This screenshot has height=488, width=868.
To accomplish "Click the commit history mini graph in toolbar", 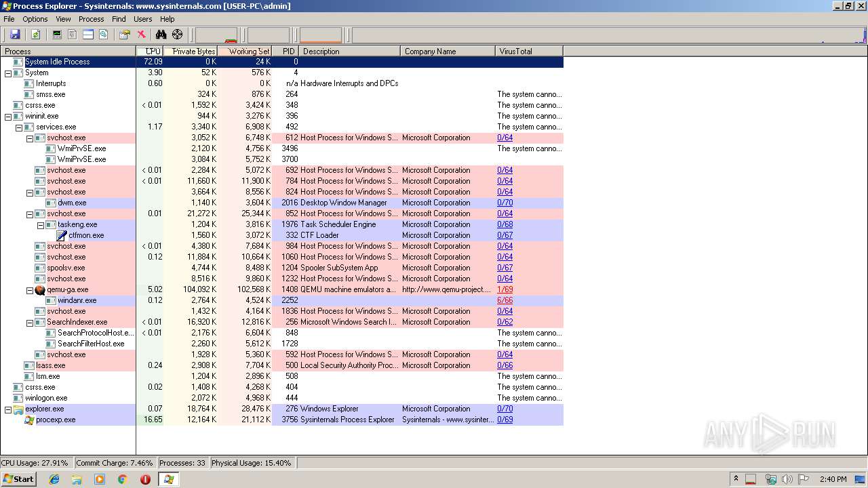I will [x=269, y=35].
